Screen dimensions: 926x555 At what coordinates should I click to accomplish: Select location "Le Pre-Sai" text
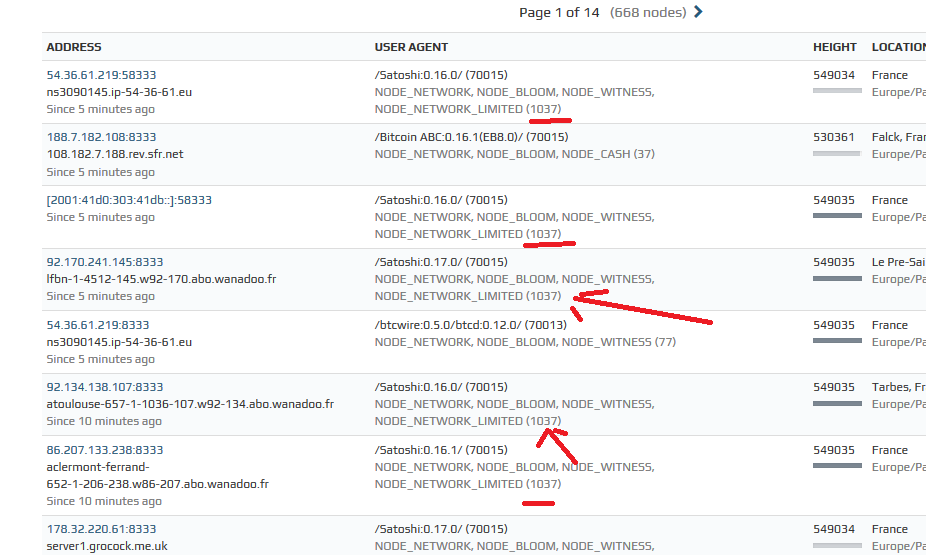pos(899,262)
